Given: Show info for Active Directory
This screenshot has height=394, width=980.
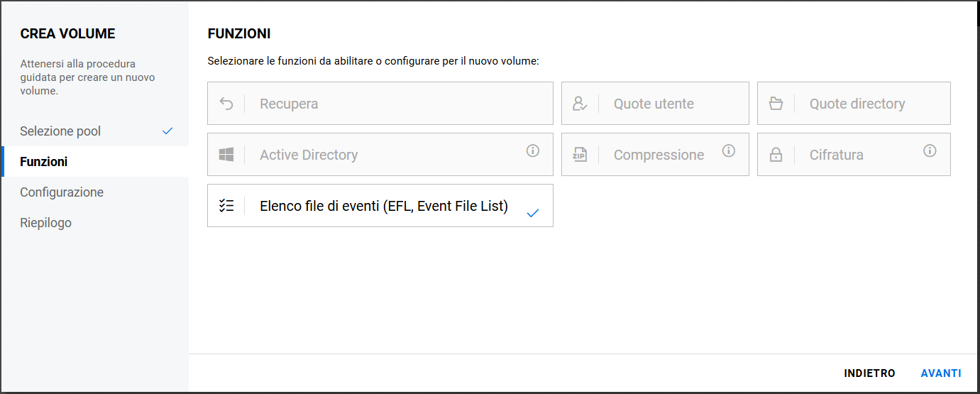Looking at the screenshot, I should pos(533,151).
